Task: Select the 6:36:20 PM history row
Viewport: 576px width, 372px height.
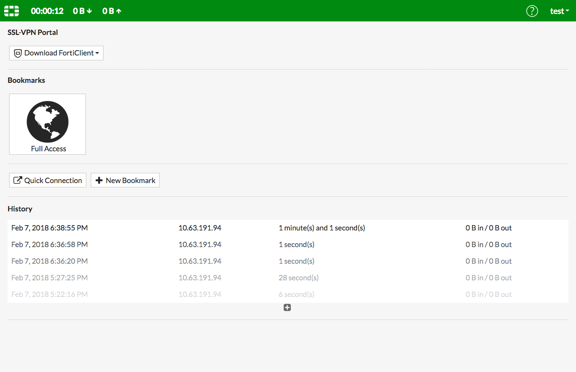Action: coord(288,261)
